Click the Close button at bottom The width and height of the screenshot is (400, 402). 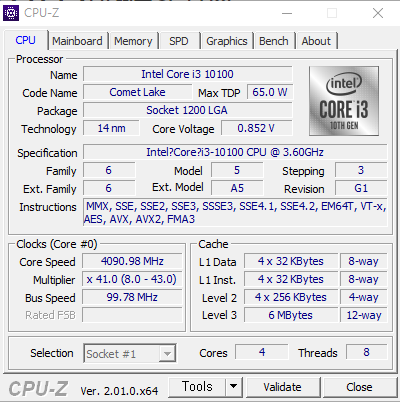click(359, 387)
